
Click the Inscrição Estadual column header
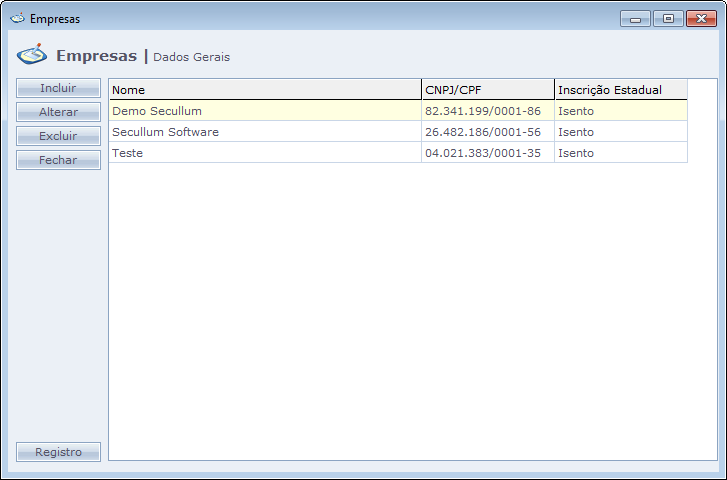point(620,90)
